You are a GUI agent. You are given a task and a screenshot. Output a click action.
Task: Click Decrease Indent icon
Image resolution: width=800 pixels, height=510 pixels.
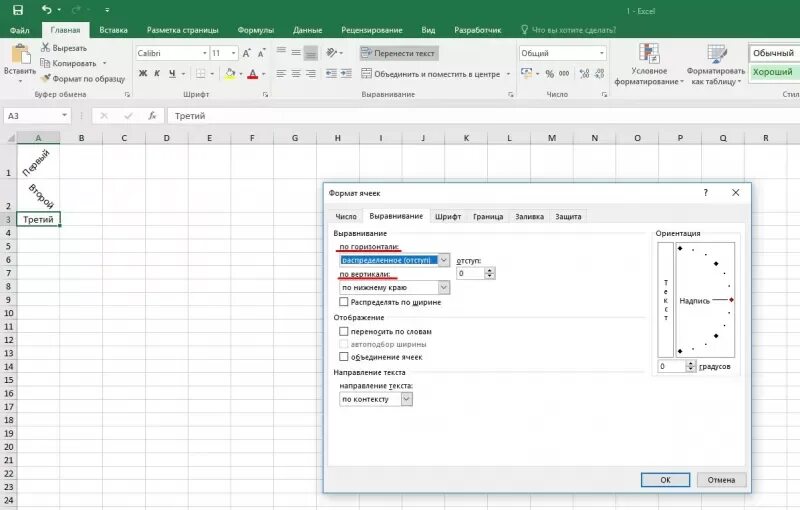tap(332, 74)
